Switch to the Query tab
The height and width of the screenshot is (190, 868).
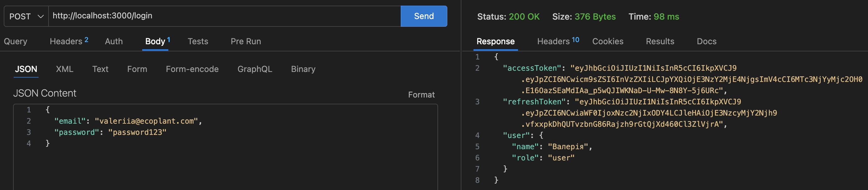16,41
